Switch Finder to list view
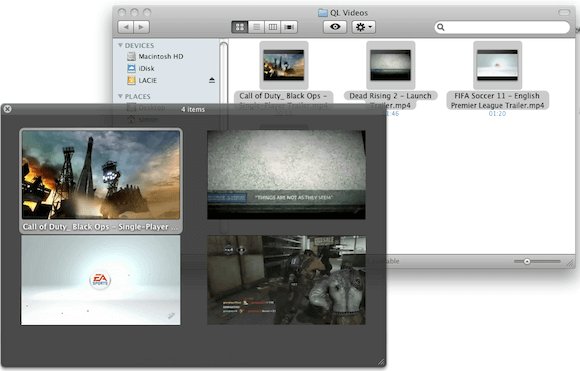 coord(256,27)
